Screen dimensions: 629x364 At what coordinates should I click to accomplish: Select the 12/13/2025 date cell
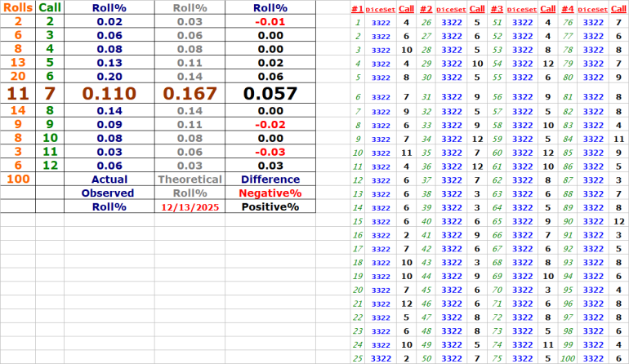pos(190,207)
